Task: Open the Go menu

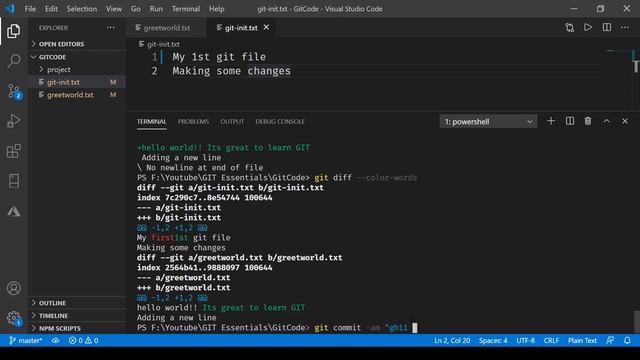Action: tap(136, 9)
